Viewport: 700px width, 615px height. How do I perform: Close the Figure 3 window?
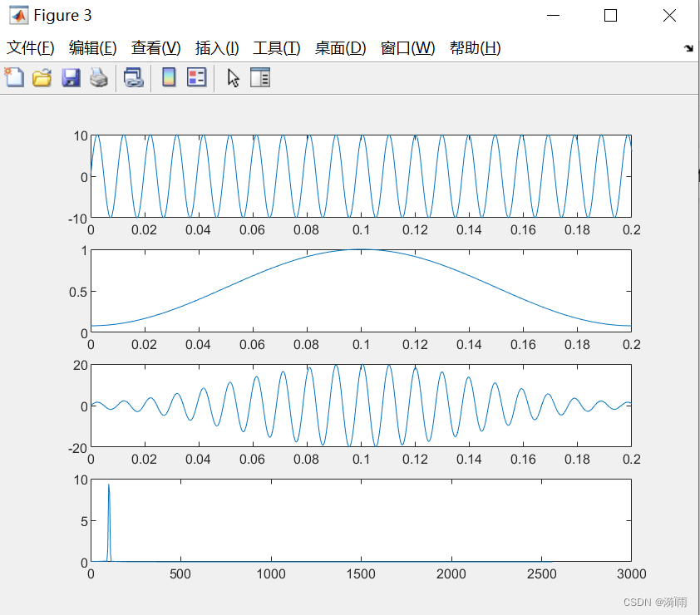(x=669, y=16)
